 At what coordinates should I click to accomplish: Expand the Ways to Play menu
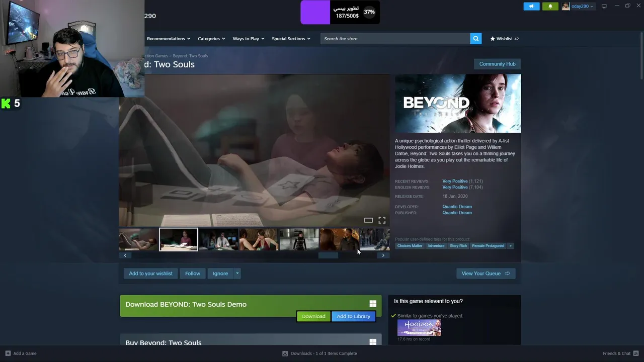coord(249,39)
